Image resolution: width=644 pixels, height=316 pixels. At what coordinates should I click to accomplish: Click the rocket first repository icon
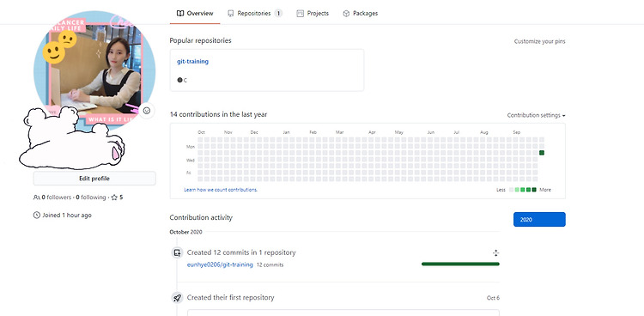pyautogui.click(x=177, y=298)
